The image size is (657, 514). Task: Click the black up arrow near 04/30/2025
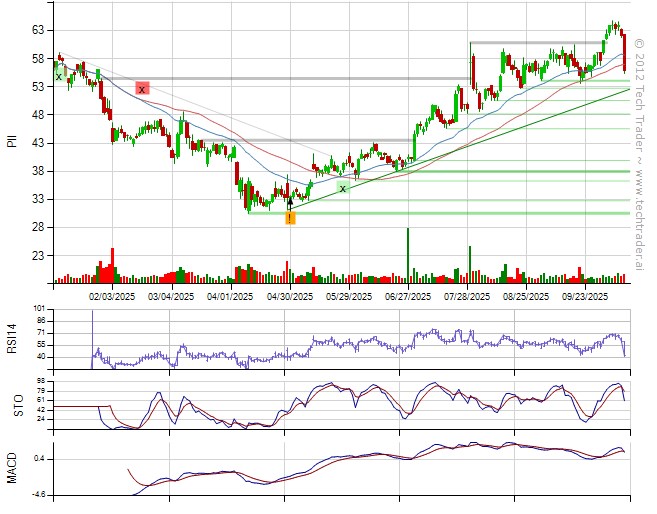tap(290, 202)
